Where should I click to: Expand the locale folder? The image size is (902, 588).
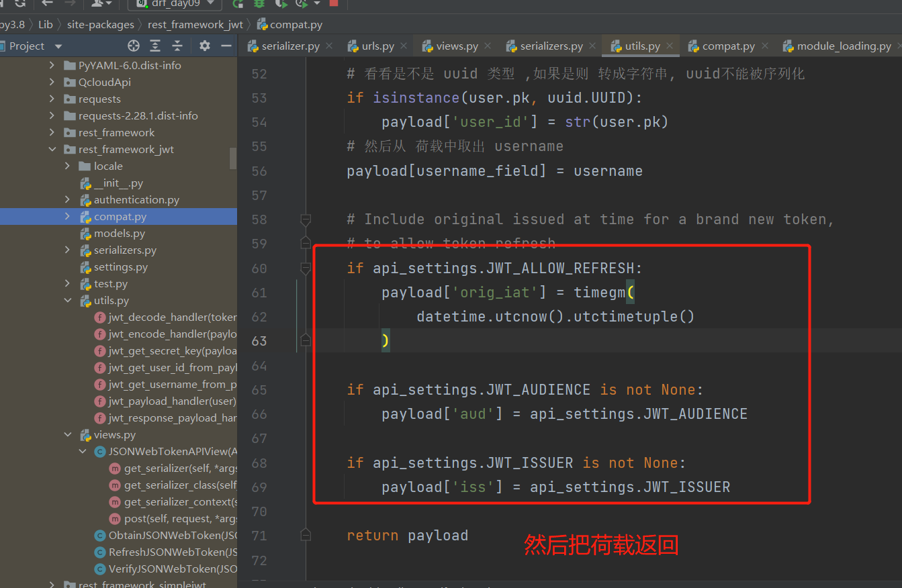click(68, 166)
